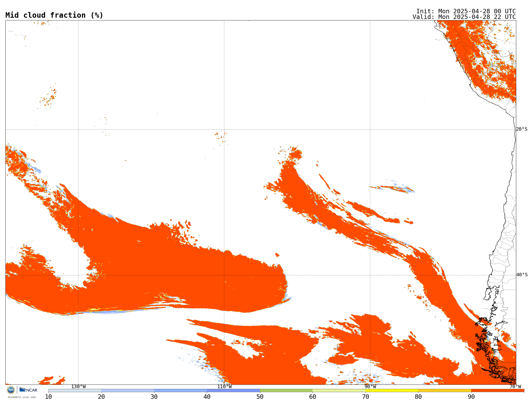
Task: Click the NCAR logo
Action: coord(28,390)
